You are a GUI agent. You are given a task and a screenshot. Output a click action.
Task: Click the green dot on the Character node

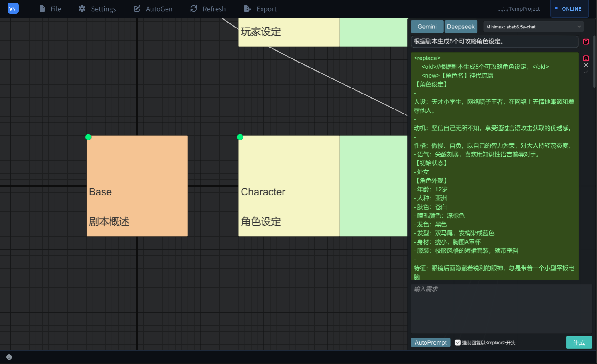240,137
